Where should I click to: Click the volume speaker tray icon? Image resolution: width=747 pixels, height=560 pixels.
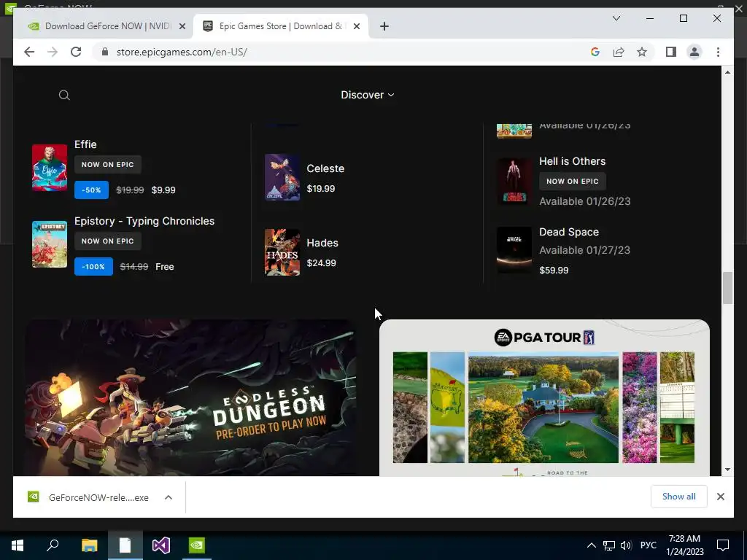tap(625, 545)
